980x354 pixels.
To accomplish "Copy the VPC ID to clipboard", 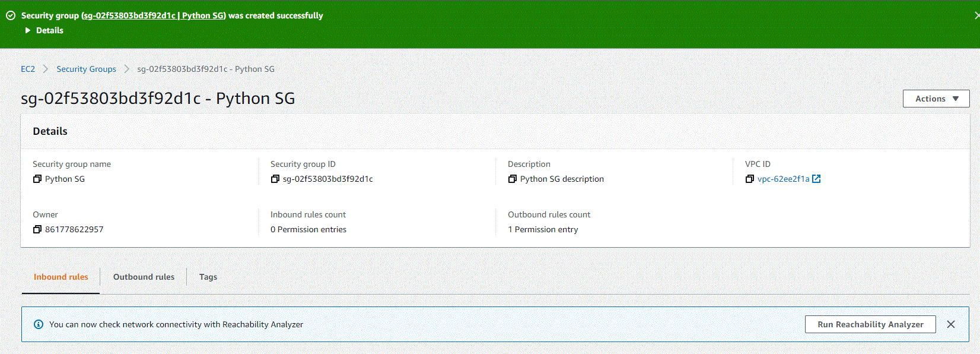I will point(750,179).
